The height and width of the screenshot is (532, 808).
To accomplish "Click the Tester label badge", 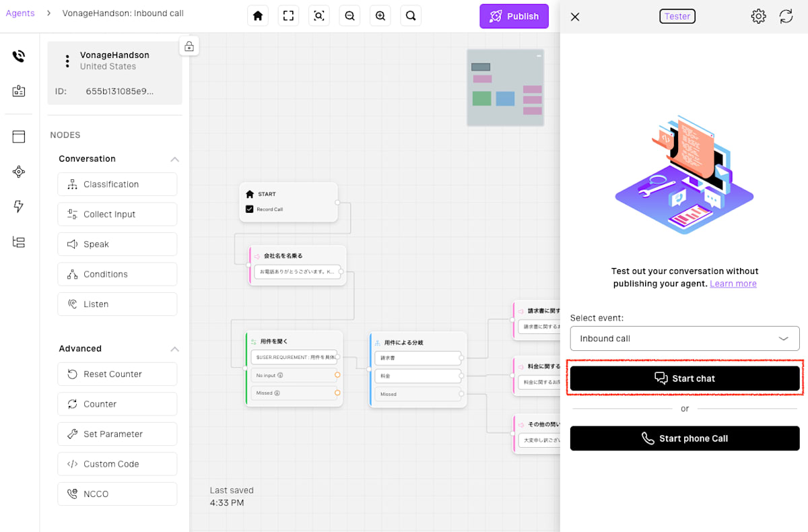I will tap(677, 16).
